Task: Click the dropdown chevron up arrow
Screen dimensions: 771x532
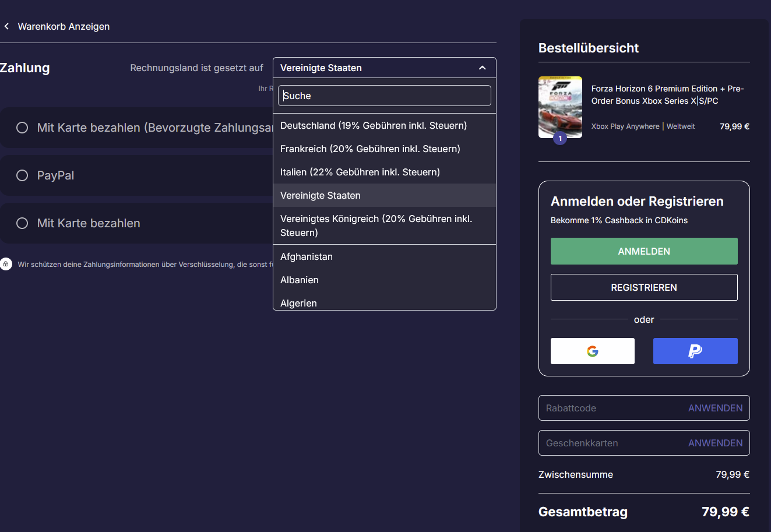Action: pyautogui.click(x=482, y=68)
